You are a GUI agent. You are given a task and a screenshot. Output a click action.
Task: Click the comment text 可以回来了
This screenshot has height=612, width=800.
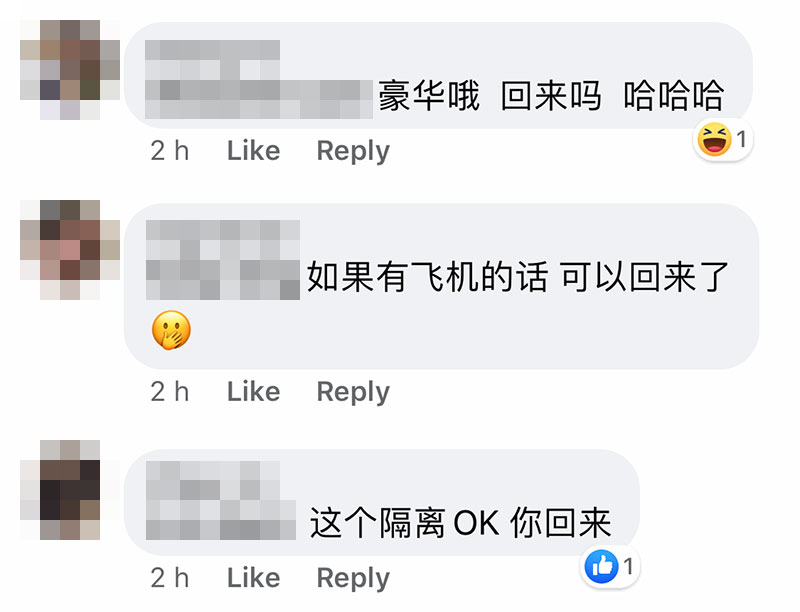(x=645, y=277)
